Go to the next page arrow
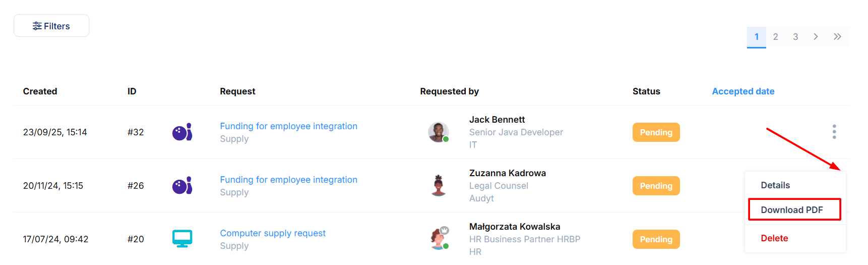 point(816,37)
